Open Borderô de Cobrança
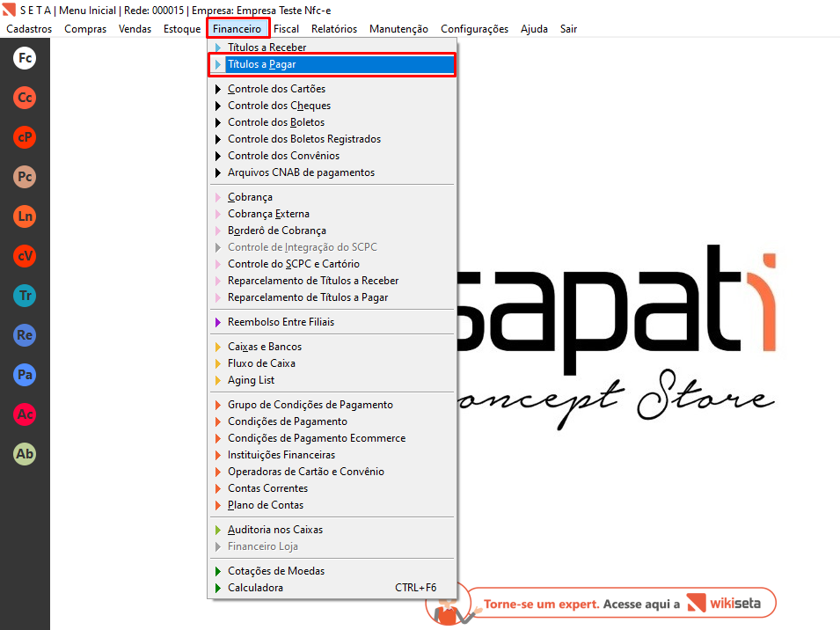 (332, 231)
